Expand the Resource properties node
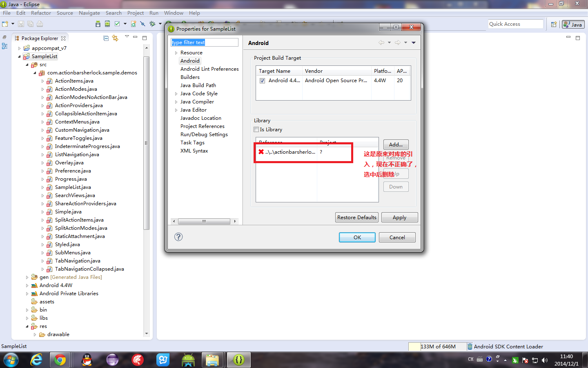 tap(176, 53)
